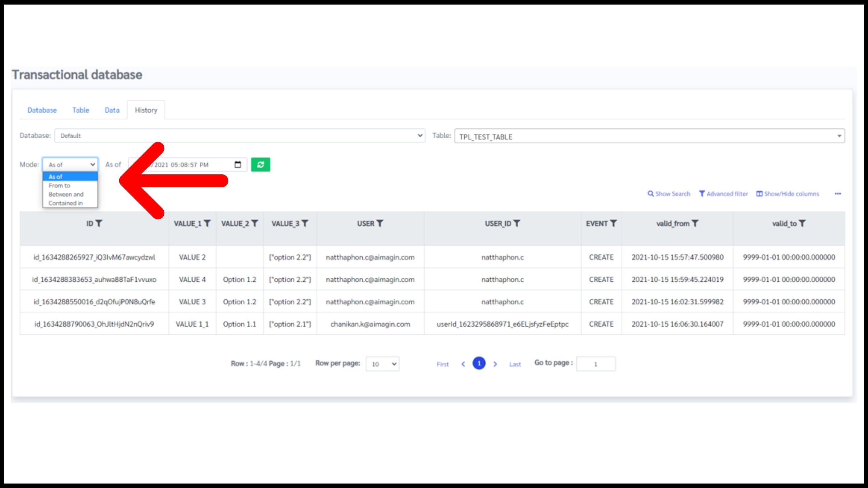The width and height of the screenshot is (868, 488).
Task: Click the First page link
Action: (443, 364)
